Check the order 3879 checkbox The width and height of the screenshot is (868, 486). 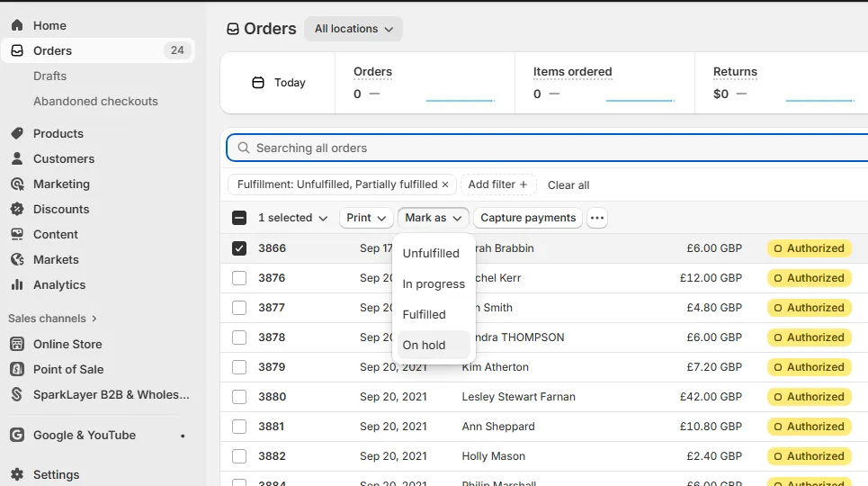point(239,367)
